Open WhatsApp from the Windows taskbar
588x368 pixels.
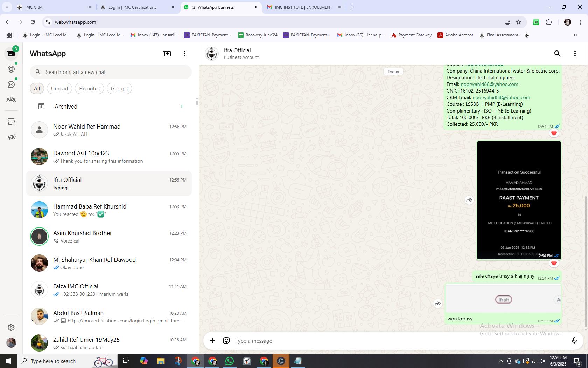[230, 361]
